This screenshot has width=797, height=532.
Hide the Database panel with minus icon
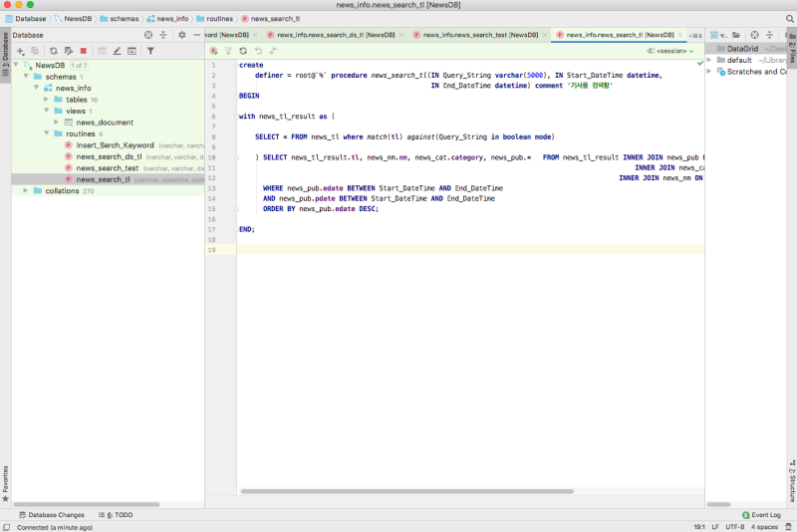click(196, 35)
